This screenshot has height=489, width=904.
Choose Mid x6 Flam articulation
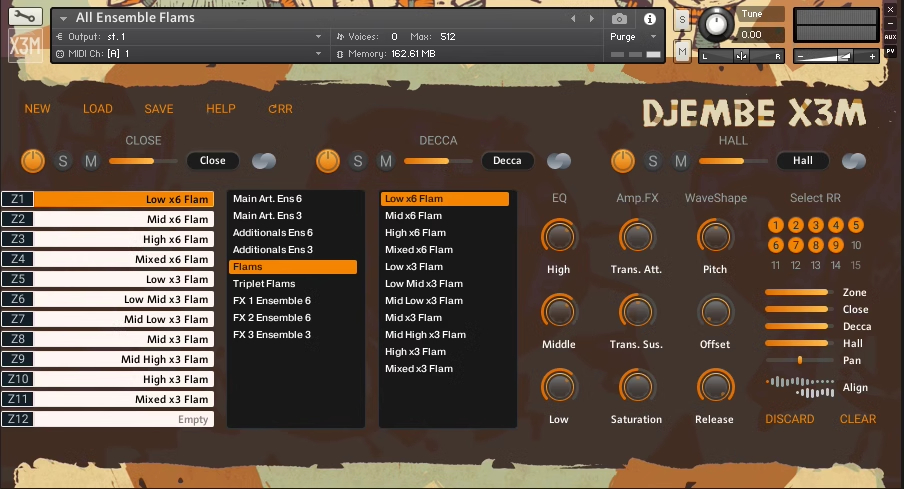coord(445,216)
